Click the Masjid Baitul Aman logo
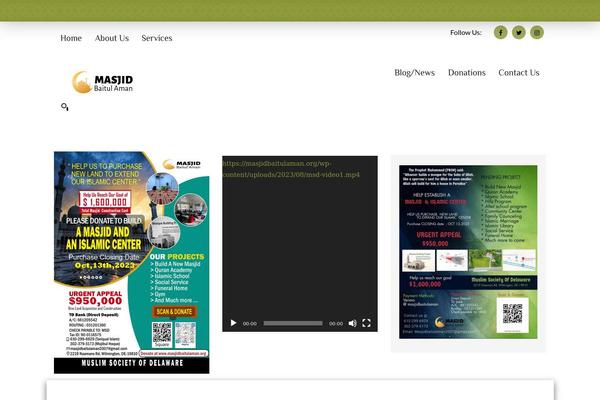The height and width of the screenshot is (400, 600). point(103,82)
